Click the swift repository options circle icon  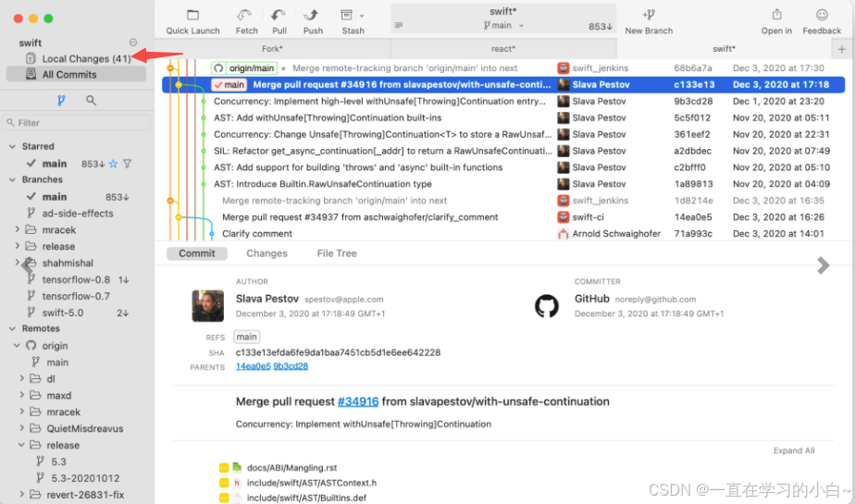[x=133, y=42]
